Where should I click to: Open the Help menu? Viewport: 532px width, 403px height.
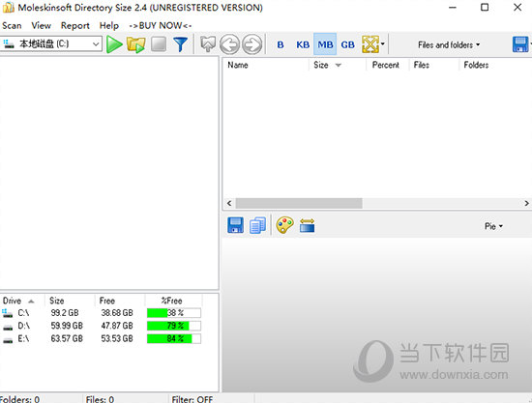tap(109, 26)
